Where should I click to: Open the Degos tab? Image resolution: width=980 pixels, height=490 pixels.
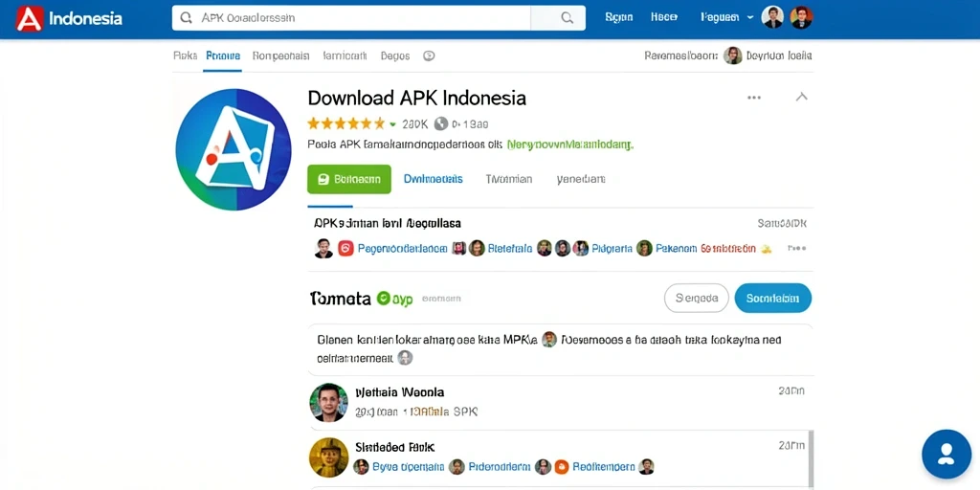click(395, 56)
